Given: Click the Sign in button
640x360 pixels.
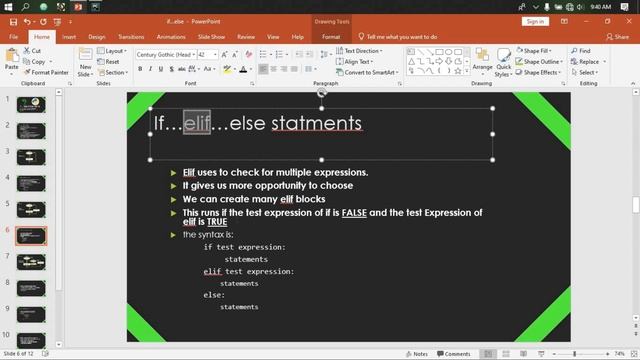Looking at the screenshot, I should pos(535,21).
